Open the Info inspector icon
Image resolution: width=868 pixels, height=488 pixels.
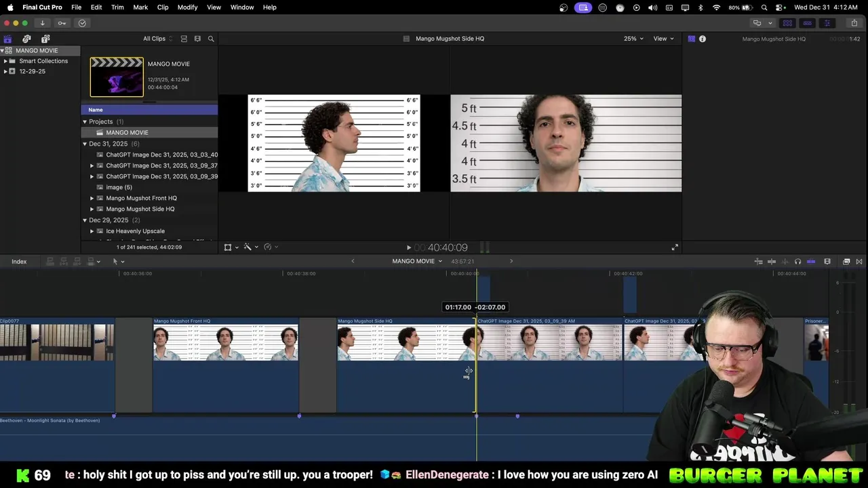coord(703,39)
